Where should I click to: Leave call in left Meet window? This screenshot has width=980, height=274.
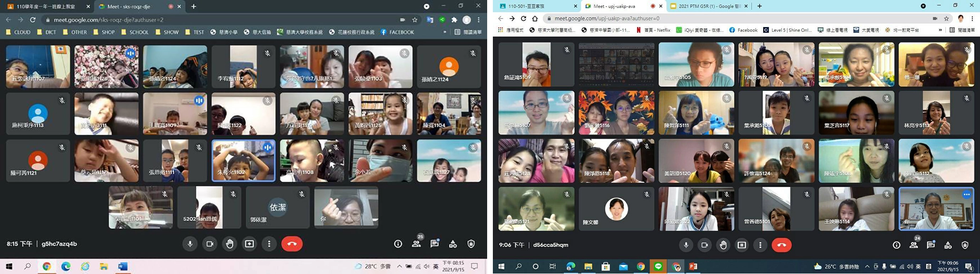[292, 244]
